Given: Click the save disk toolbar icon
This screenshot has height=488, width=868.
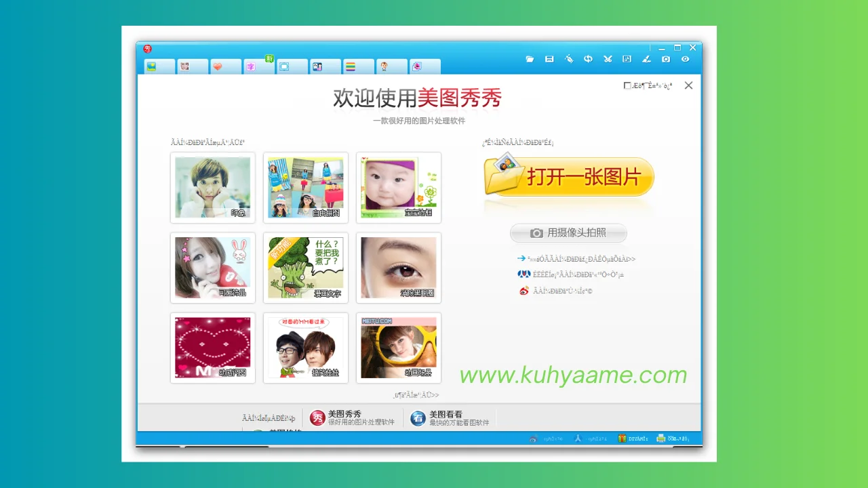Looking at the screenshot, I should [x=549, y=59].
